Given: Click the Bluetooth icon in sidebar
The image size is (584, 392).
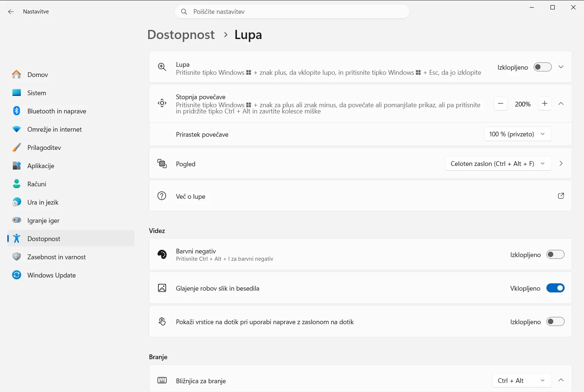Looking at the screenshot, I should pyautogui.click(x=16, y=111).
